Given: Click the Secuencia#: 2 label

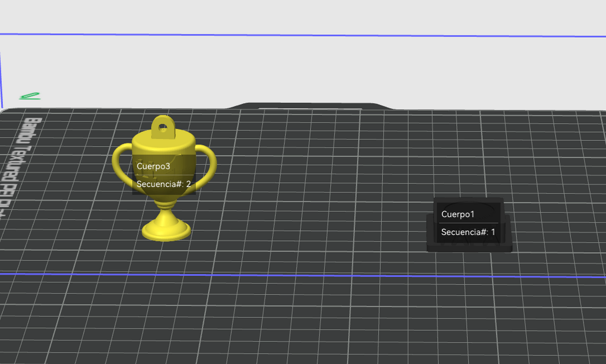Looking at the screenshot, I should tap(163, 184).
